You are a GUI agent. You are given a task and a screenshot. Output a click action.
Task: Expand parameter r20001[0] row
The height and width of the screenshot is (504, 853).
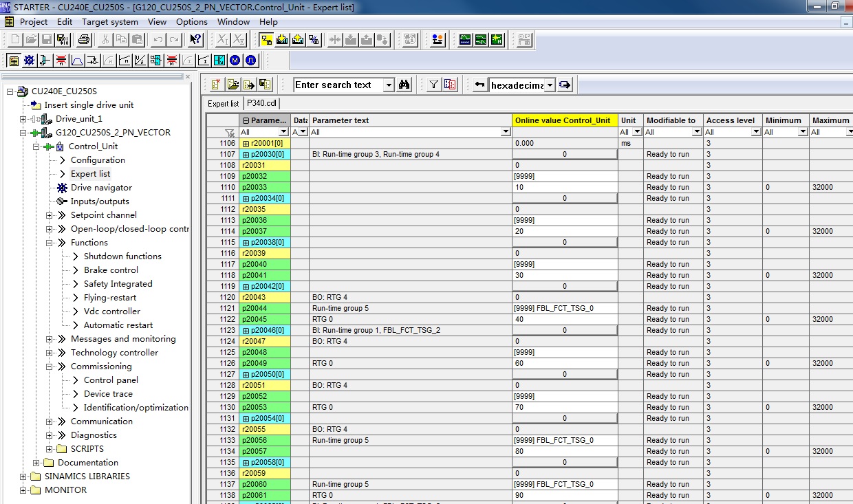(246, 144)
